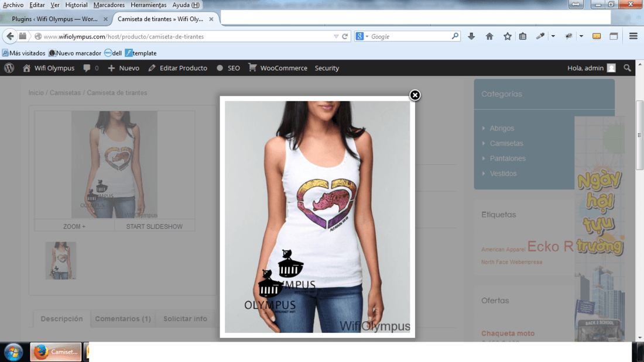Open the SEO admin bar item
644x362 pixels.
[x=228, y=68]
